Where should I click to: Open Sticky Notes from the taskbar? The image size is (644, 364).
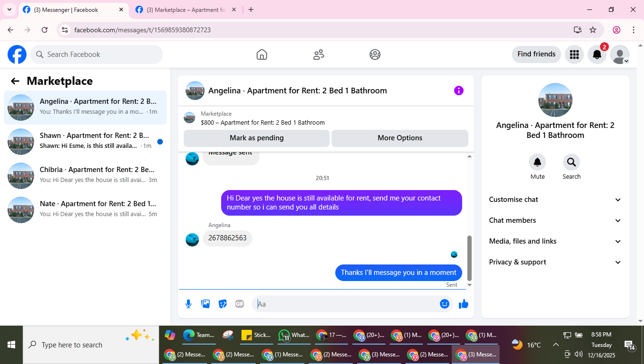256,335
